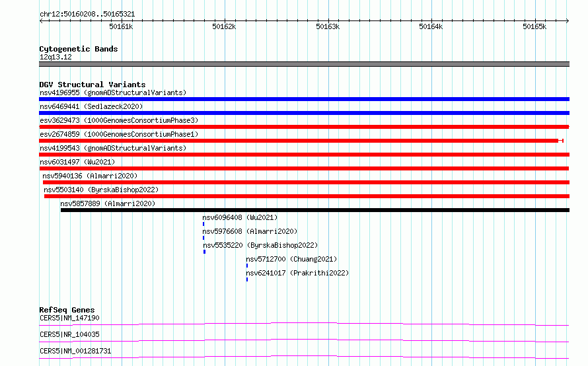
Task: Select nsv6241017 Prakrithi2022 label
Action: 297,273
